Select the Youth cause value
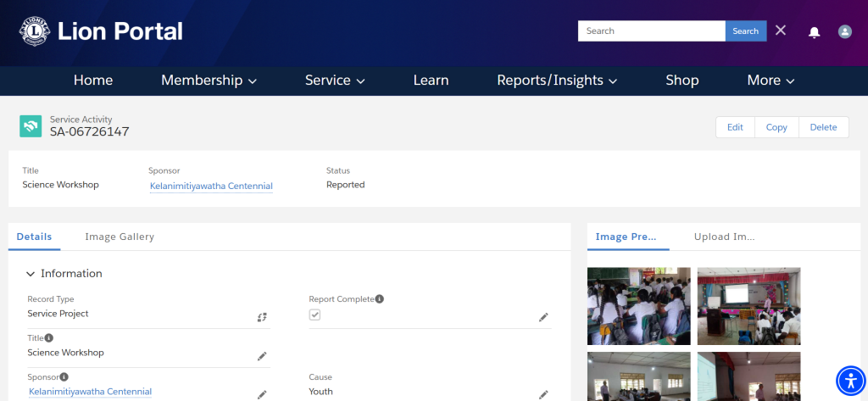868x401 pixels. point(320,392)
